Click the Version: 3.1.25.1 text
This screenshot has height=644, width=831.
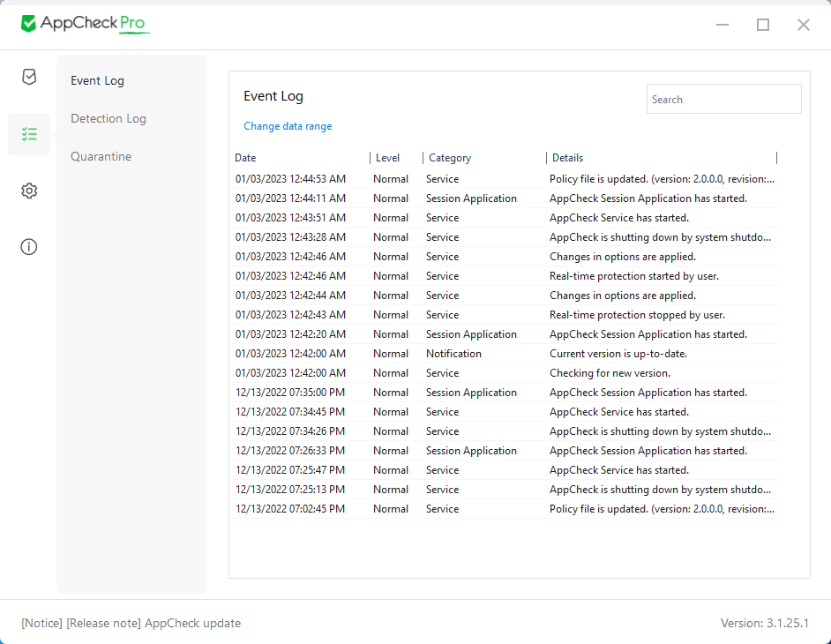click(x=765, y=624)
